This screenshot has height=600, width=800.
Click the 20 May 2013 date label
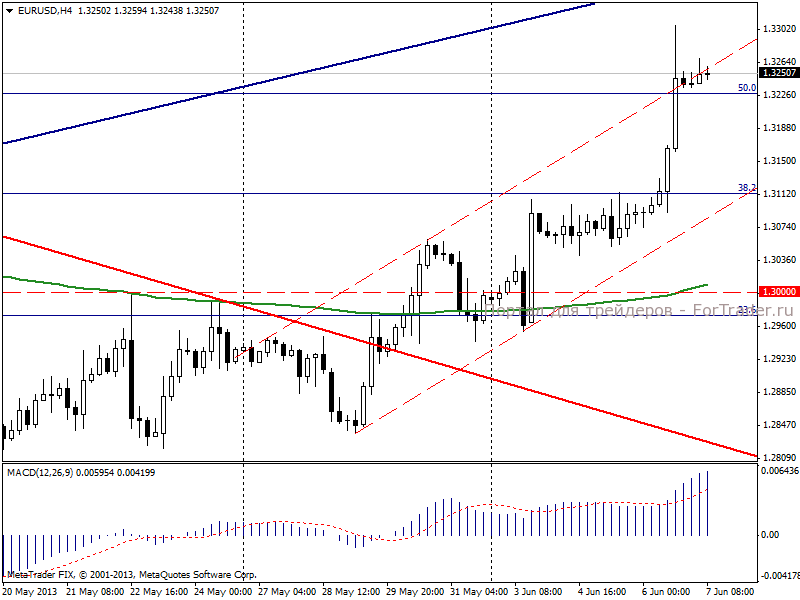click(x=30, y=592)
